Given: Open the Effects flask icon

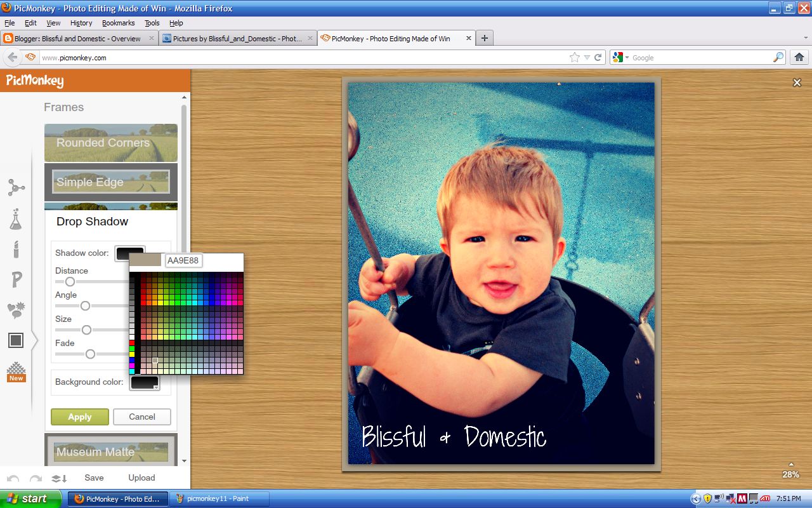Looking at the screenshot, I should tap(16, 219).
